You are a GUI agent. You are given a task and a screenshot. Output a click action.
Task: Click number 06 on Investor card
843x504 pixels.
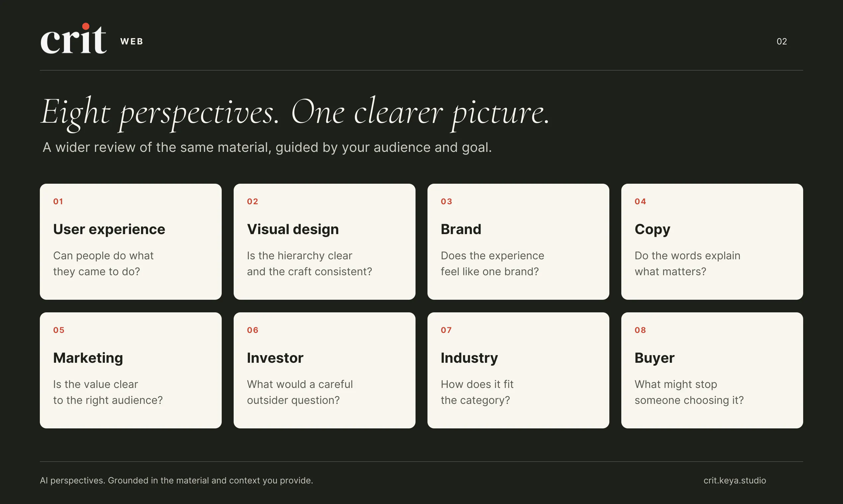pyautogui.click(x=253, y=330)
